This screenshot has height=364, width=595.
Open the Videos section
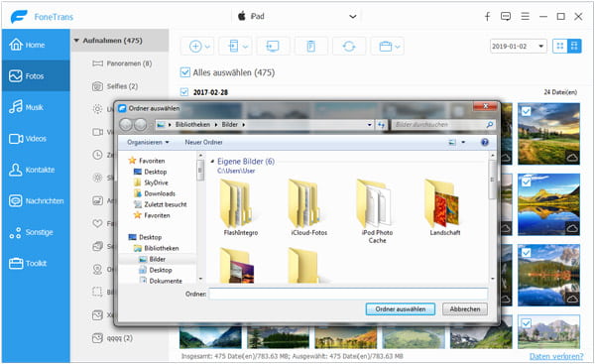[36, 139]
